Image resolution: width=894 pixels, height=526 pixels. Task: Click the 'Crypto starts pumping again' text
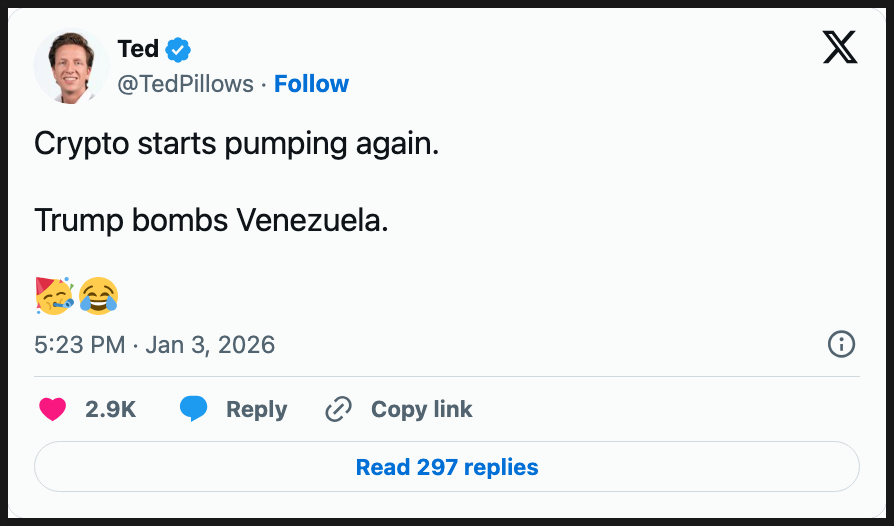[x=236, y=143]
